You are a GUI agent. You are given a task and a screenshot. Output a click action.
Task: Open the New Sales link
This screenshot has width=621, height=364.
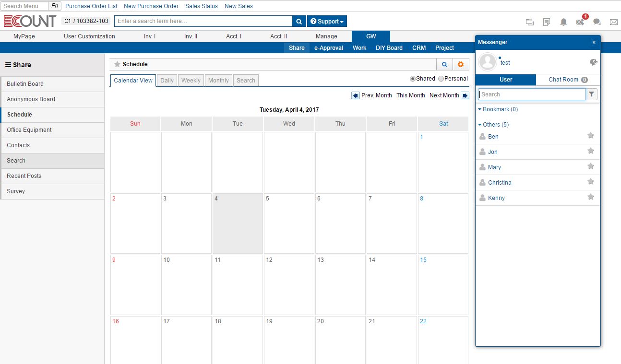[x=239, y=6]
